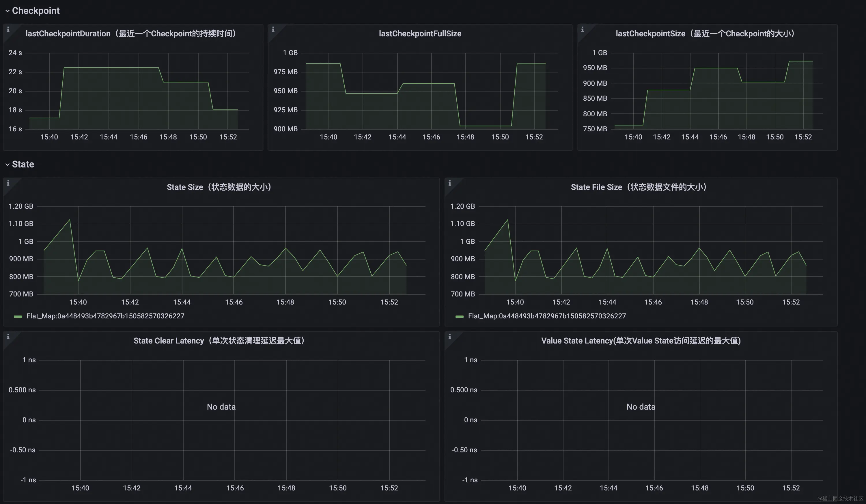Screen dimensions: 866x504
Task: Click info icon on State File Size panel
Action: pos(449,183)
